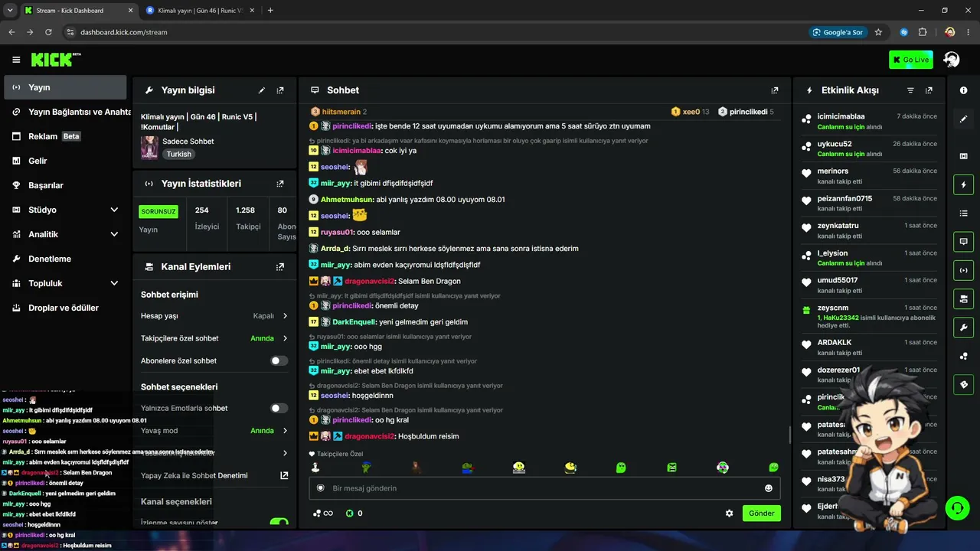Pop out the Kanal Eylemleri panel
The image size is (980, 551).
[280, 267]
